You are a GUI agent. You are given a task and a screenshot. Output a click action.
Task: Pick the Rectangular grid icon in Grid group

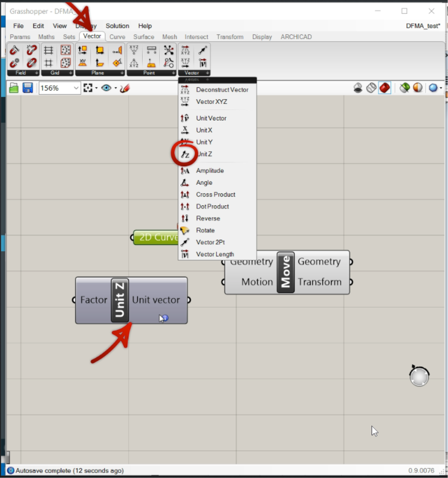coord(48,50)
